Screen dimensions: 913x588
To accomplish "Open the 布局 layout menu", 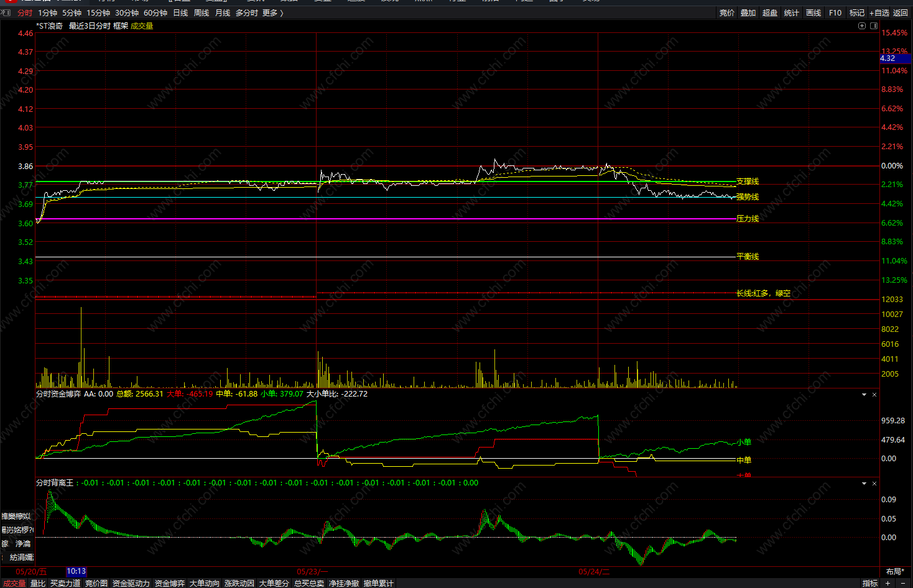I will (x=894, y=571).
